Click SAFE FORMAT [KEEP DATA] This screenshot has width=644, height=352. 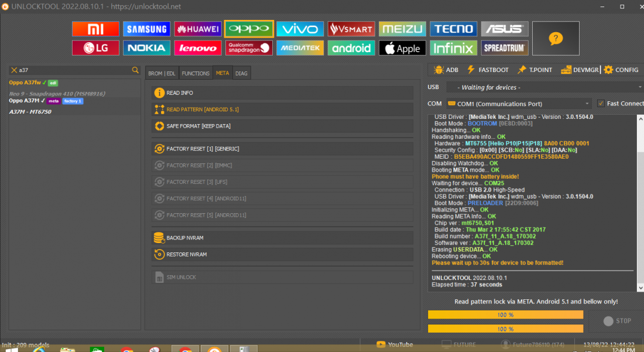[x=283, y=126]
